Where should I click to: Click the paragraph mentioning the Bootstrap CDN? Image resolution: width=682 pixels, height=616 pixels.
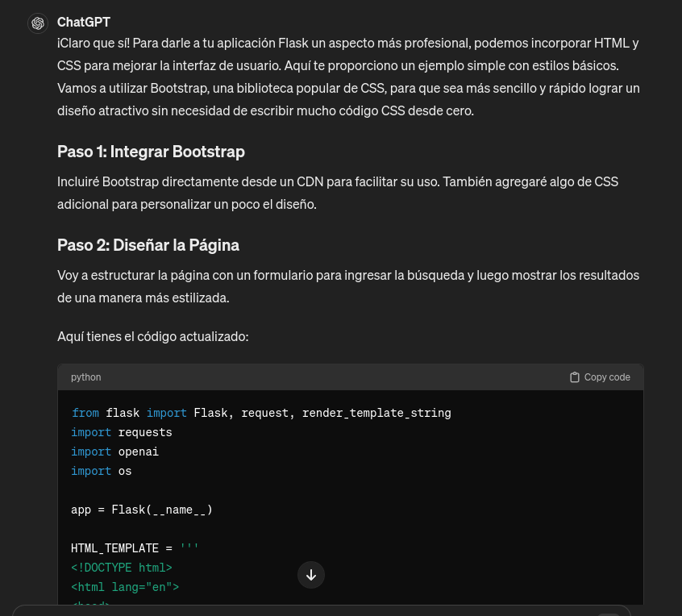tap(338, 193)
